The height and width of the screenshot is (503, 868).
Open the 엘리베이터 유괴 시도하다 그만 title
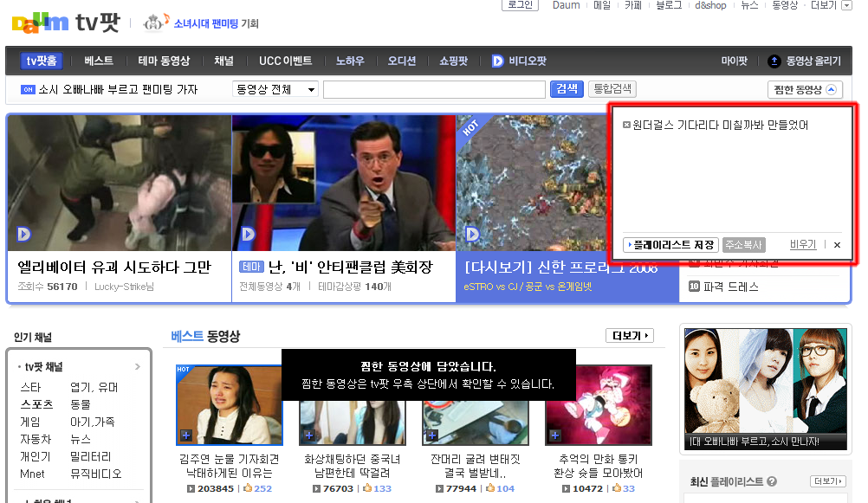tap(114, 268)
